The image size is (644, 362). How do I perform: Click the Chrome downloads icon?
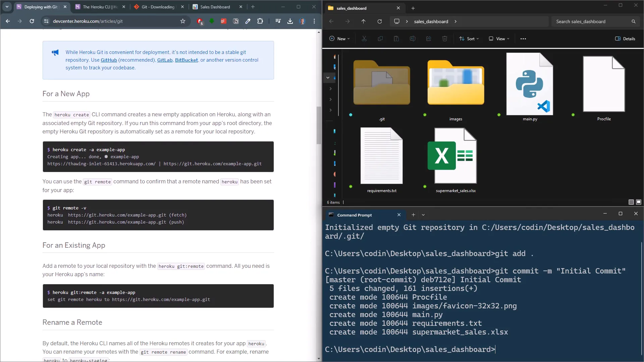(x=290, y=21)
